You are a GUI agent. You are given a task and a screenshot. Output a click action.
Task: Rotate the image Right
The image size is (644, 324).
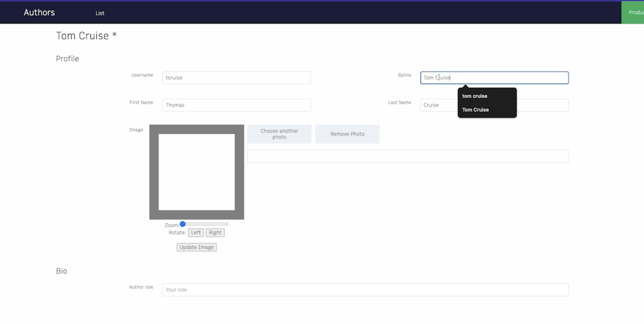coord(215,232)
